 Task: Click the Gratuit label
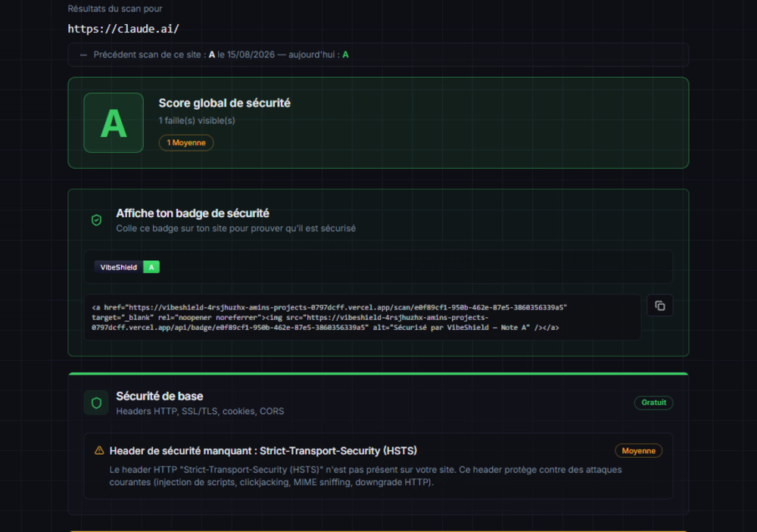coord(654,403)
